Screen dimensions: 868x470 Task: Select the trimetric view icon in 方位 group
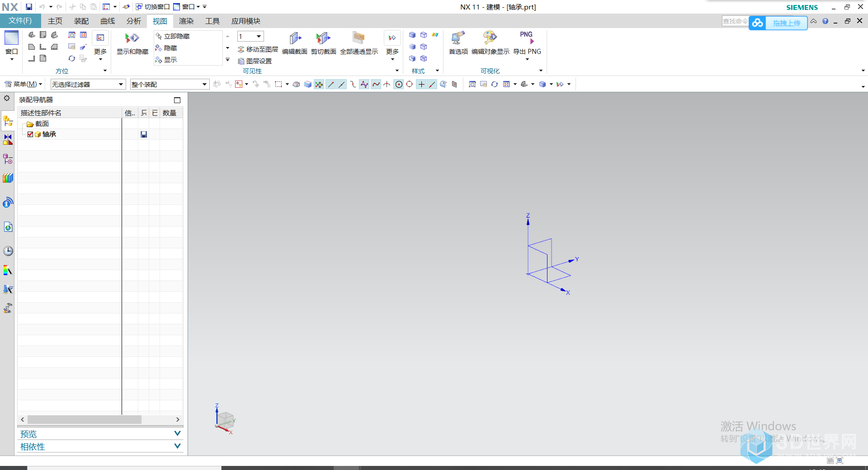[x=32, y=35]
